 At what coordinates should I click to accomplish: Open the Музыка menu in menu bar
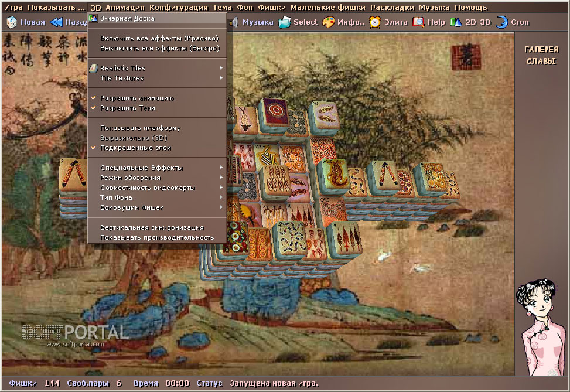(434, 8)
